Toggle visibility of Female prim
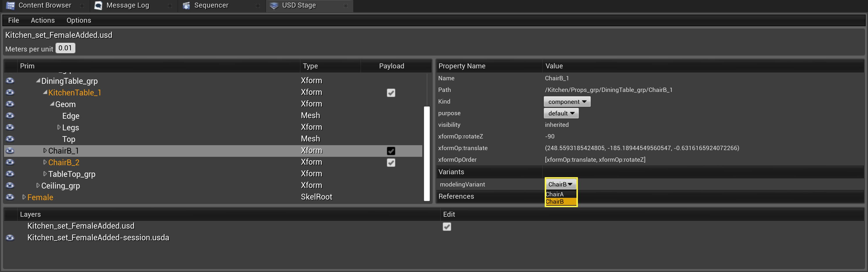This screenshot has height=272, width=868. pos(10,197)
